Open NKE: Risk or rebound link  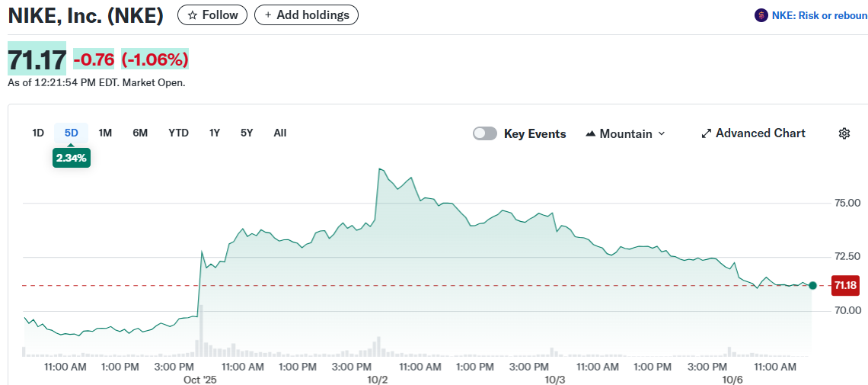tap(820, 15)
